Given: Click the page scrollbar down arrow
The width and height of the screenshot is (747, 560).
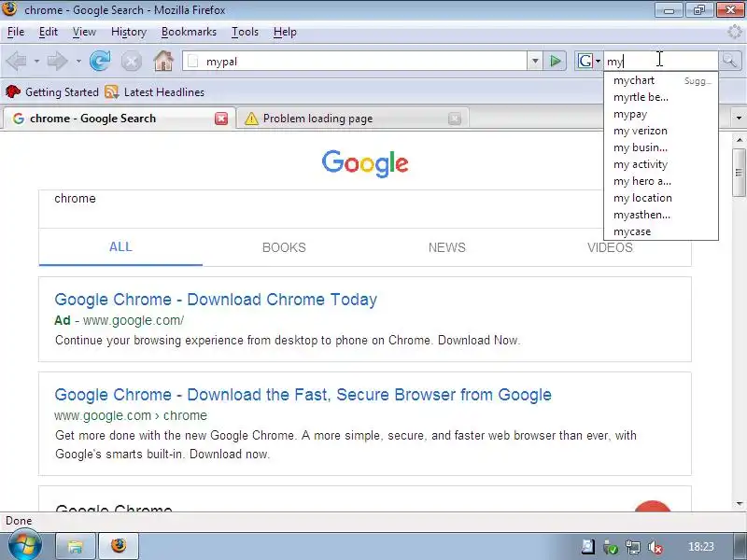Looking at the screenshot, I should pyautogui.click(x=739, y=503).
